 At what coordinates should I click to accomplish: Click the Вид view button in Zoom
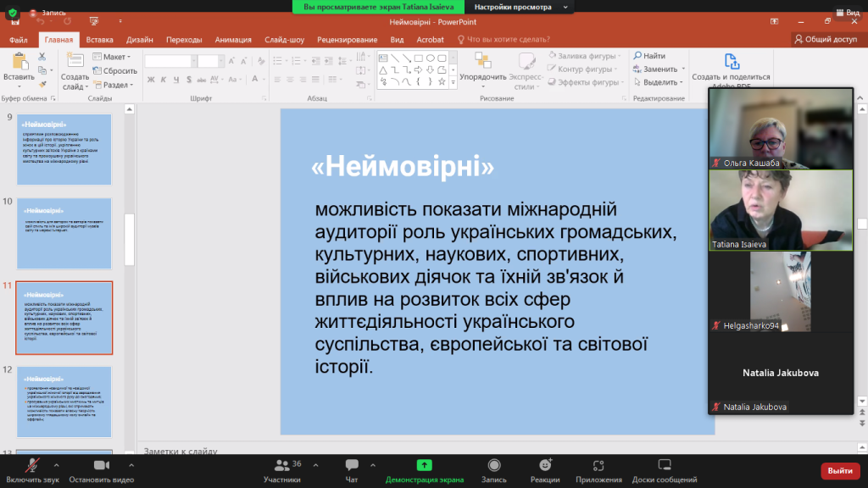(848, 12)
